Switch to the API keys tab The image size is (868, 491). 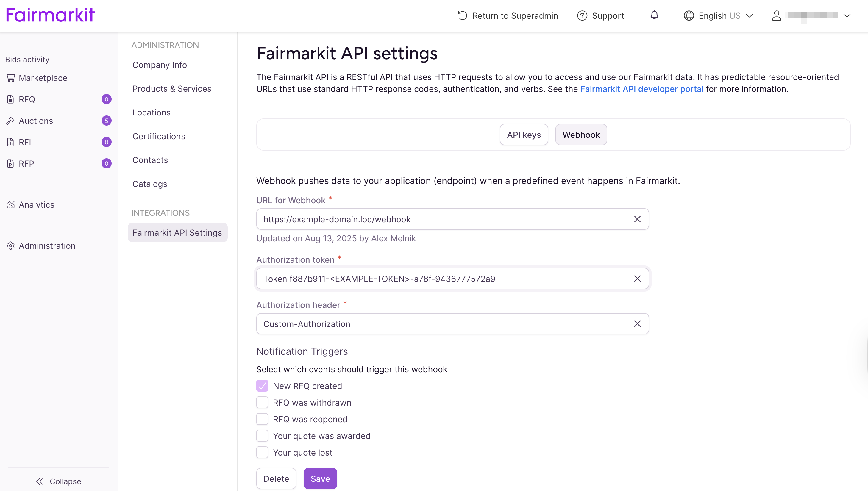524,135
